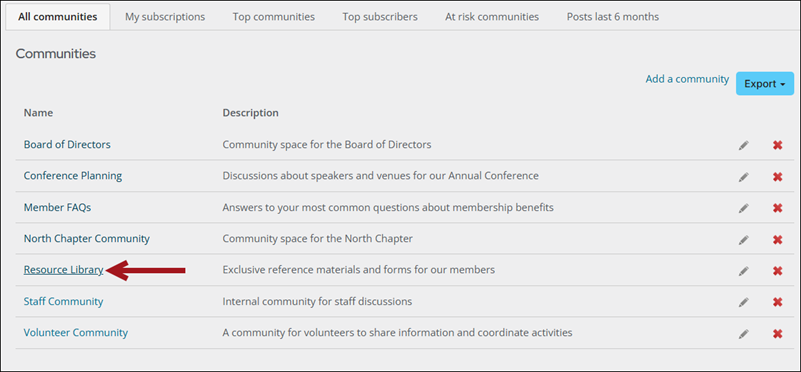The image size is (801, 372).
Task: Switch to My subscriptions tab
Action: [x=165, y=17]
